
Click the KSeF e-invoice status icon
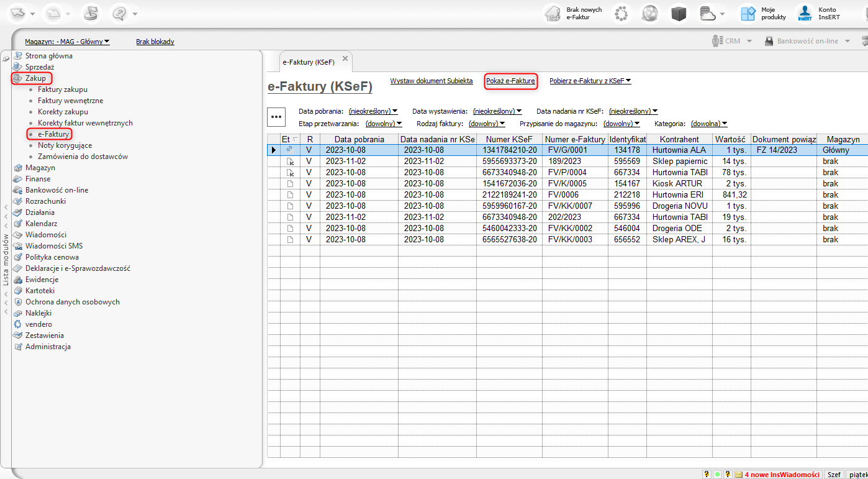click(x=553, y=13)
